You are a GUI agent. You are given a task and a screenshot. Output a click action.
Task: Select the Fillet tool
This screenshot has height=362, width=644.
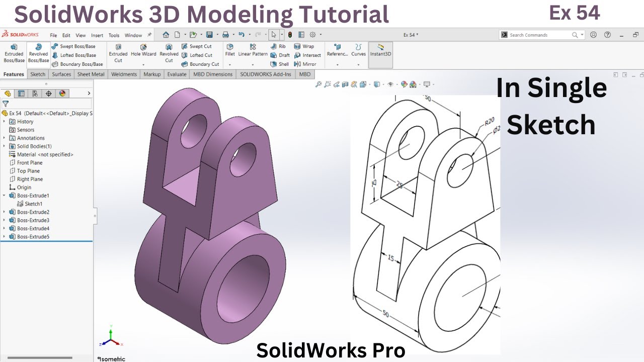[x=230, y=50]
